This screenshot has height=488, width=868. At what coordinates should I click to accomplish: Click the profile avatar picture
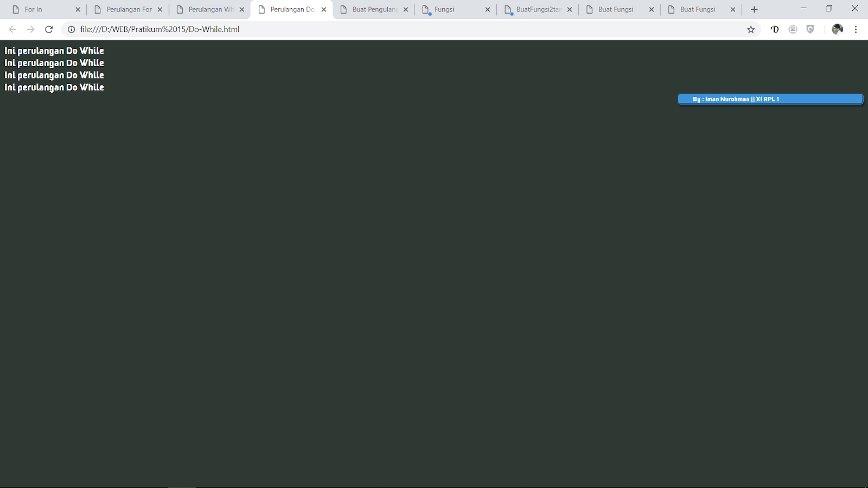(837, 29)
